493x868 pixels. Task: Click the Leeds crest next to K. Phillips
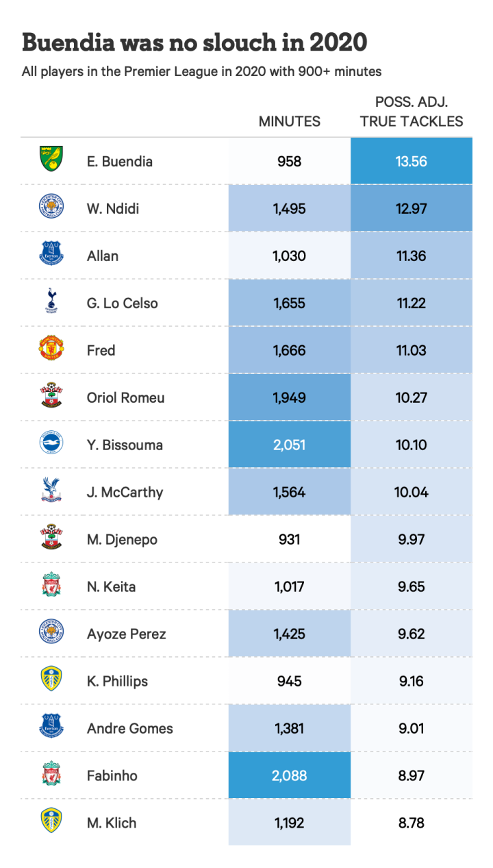(51, 680)
